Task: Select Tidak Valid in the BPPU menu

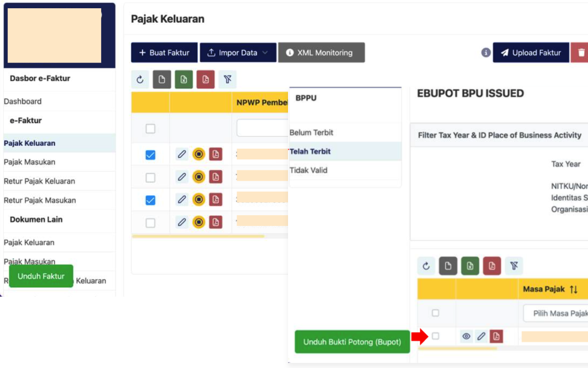Action: click(x=308, y=170)
